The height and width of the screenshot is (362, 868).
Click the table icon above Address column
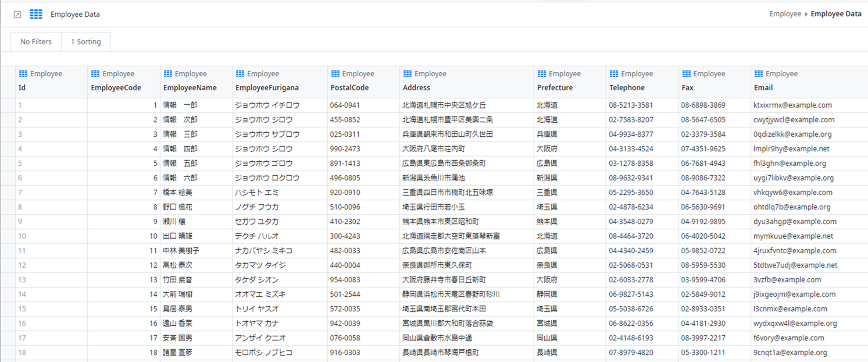tap(407, 74)
